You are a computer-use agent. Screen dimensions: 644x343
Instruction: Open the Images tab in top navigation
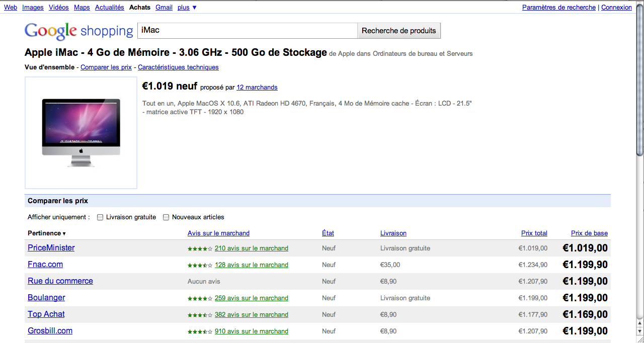(x=33, y=8)
